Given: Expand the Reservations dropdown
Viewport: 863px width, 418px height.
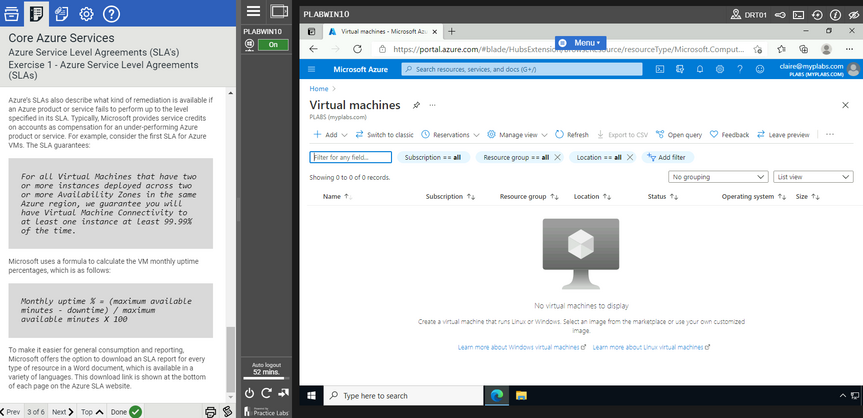Looking at the screenshot, I should pos(450,134).
